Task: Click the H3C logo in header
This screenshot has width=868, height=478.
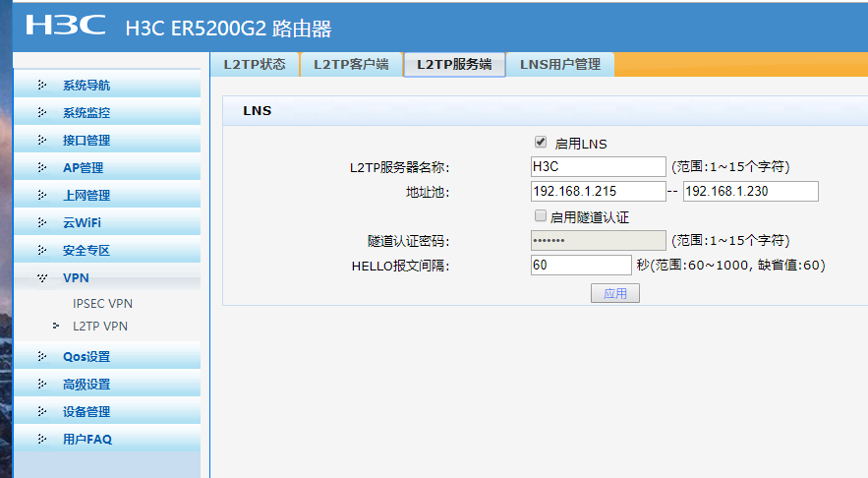Action: (x=65, y=26)
